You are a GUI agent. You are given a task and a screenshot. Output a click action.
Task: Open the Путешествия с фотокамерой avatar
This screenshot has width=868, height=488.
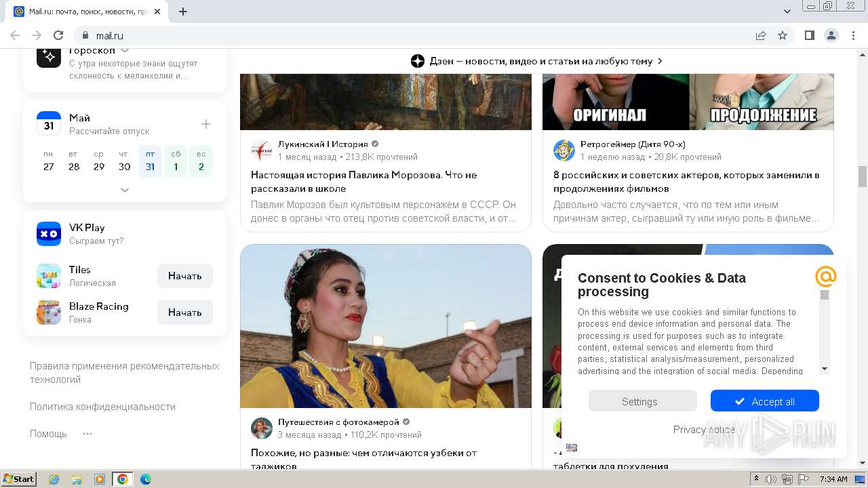(261, 428)
